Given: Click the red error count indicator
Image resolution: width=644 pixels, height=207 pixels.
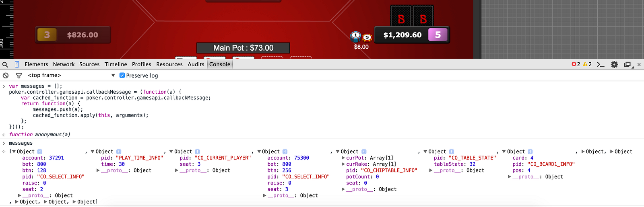Looking at the screenshot, I should [576, 64].
